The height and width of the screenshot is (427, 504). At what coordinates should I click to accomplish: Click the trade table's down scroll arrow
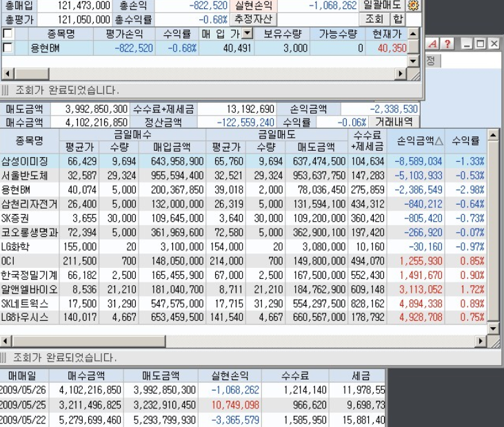point(493,328)
